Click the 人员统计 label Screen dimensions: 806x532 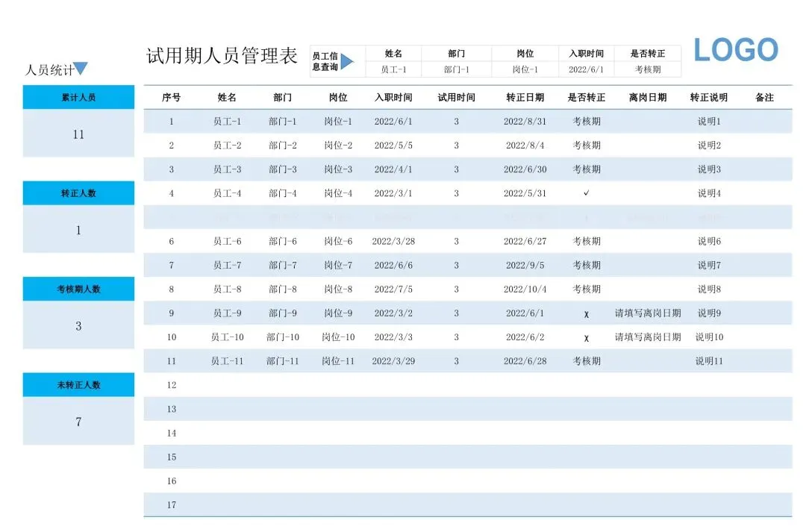tap(49, 70)
